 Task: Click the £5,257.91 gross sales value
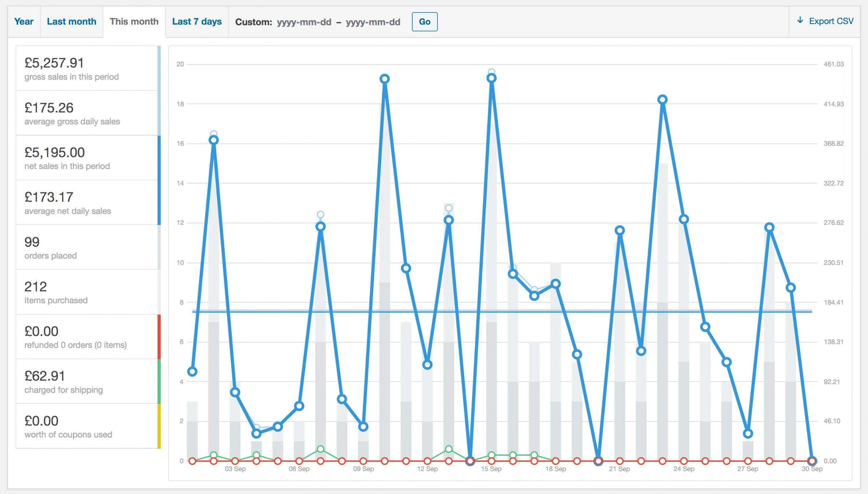(54, 63)
